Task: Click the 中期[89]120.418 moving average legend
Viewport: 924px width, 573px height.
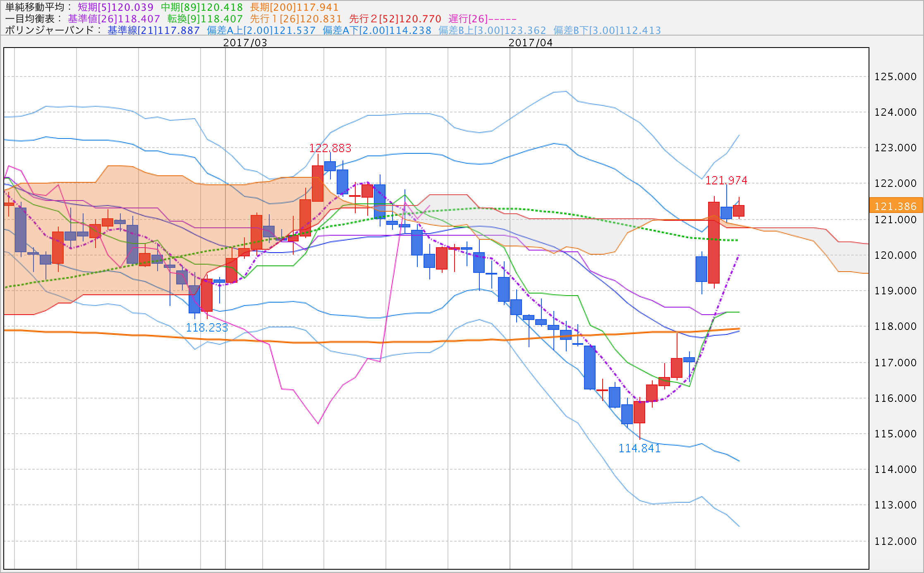Action: point(202,7)
